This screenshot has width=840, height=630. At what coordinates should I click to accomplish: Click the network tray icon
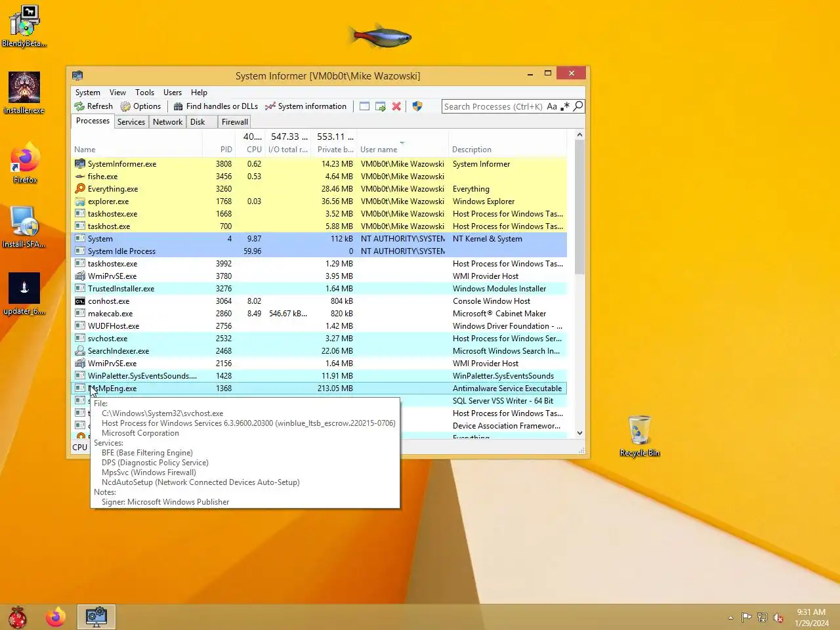click(763, 618)
